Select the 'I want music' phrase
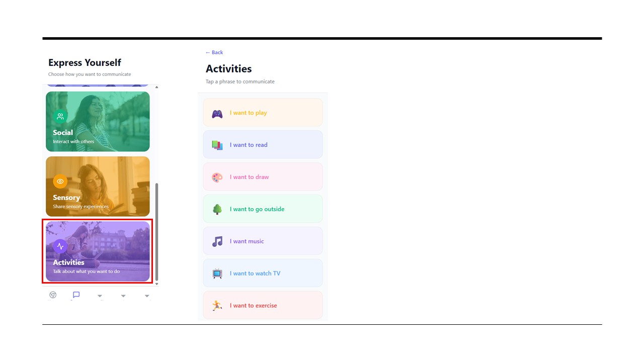 tap(263, 241)
